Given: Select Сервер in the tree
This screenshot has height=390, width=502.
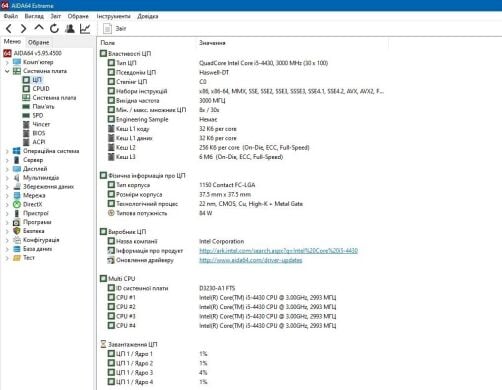Looking at the screenshot, I should tap(28, 160).
